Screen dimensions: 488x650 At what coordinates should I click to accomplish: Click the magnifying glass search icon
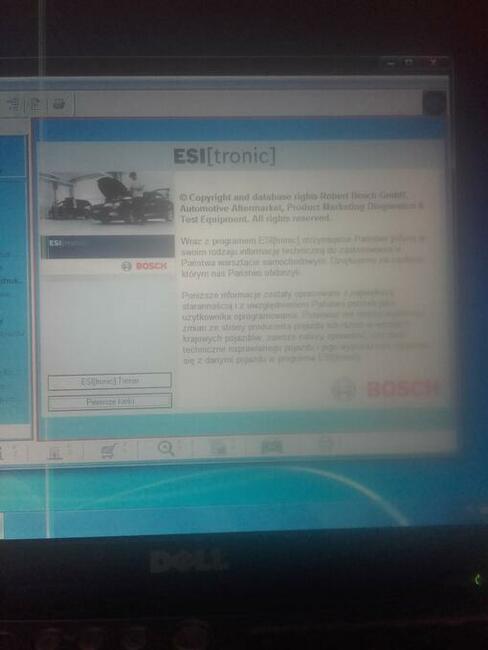pyautogui.click(x=166, y=449)
